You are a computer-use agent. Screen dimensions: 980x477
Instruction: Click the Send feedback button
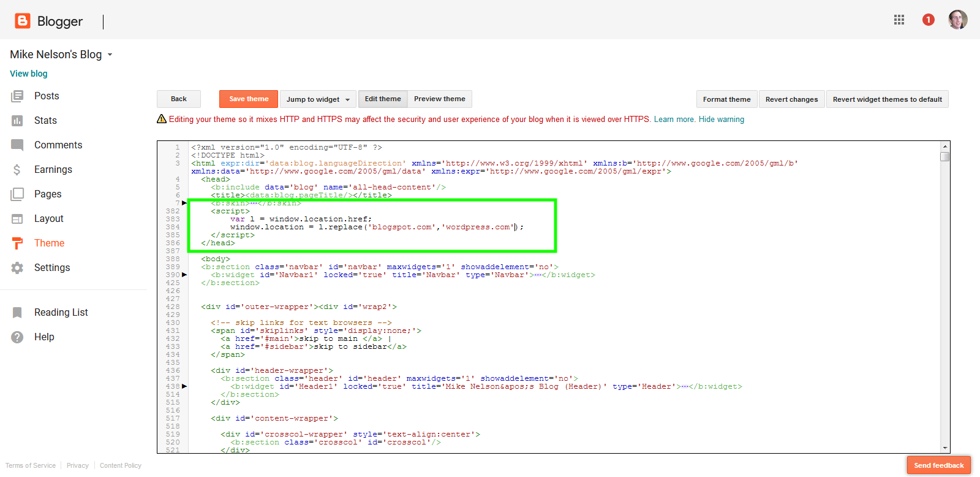[x=939, y=465]
